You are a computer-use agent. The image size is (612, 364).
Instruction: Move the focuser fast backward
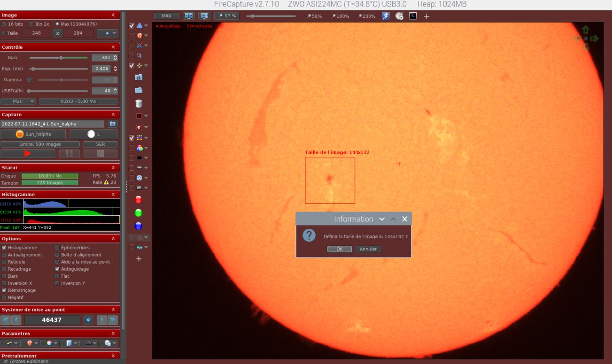click(x=6, y=320)
